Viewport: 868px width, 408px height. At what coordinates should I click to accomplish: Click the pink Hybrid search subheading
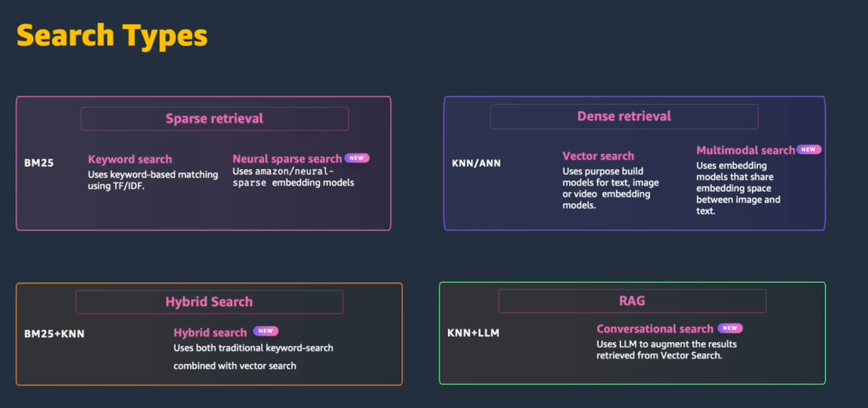pos(210,333)
